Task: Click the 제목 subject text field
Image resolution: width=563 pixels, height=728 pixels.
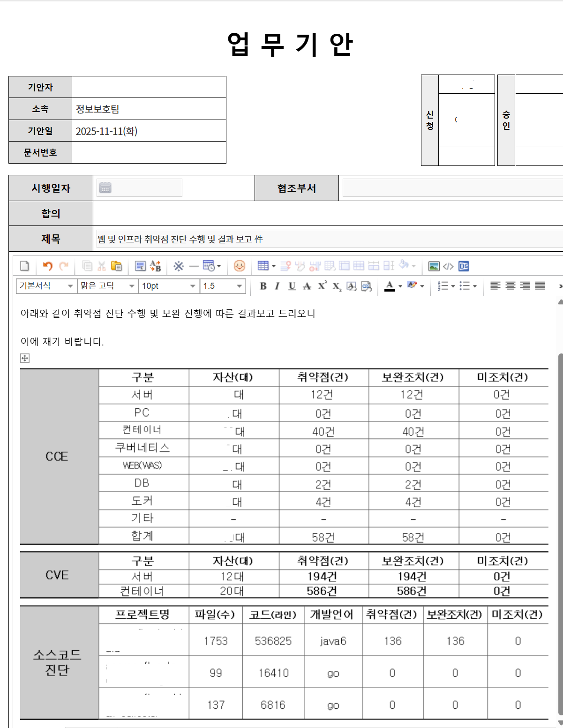Action: tap(328, 239)
